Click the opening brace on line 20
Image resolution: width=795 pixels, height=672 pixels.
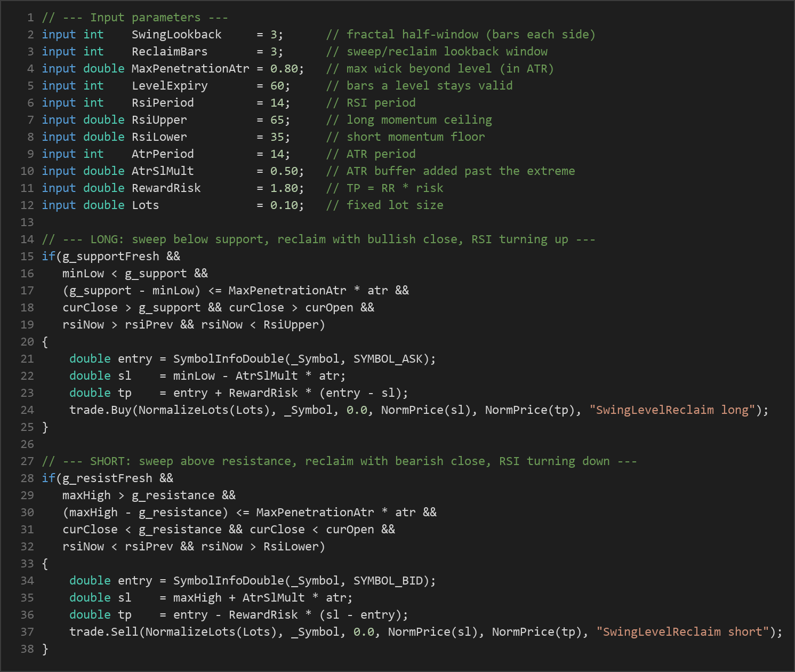pos(45,342)
